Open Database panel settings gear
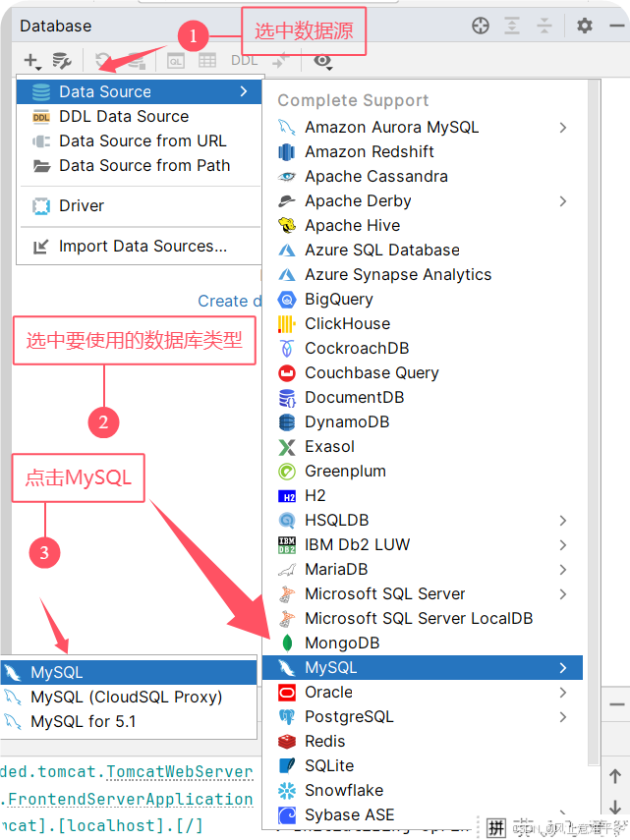630x840 pixels. 585,26
